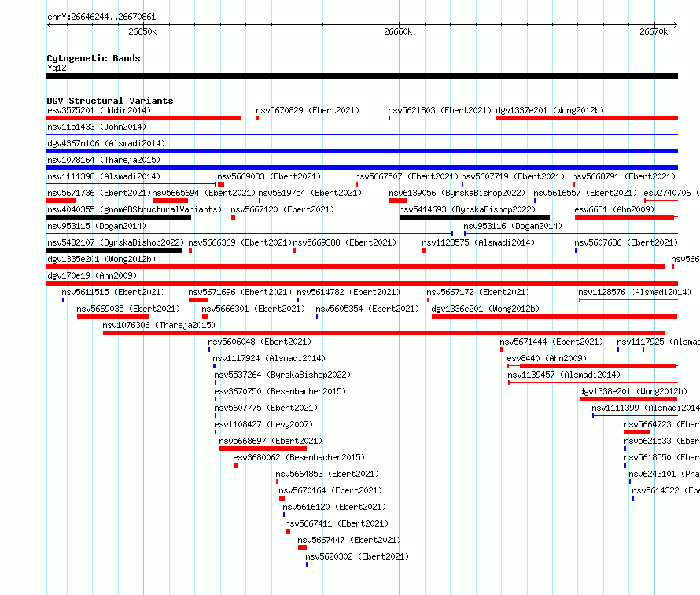The image size is (700, 595).
Task: Click nsv1117924 (Alsmadi2014) label
Action: click(x=269, y=358)
